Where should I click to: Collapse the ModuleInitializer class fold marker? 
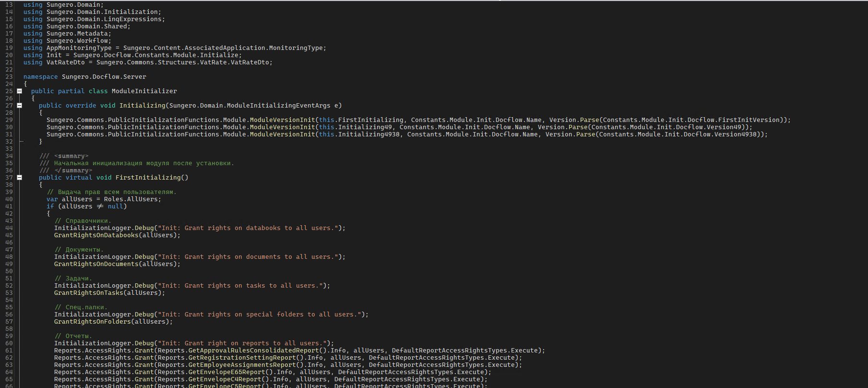[20, 91]
